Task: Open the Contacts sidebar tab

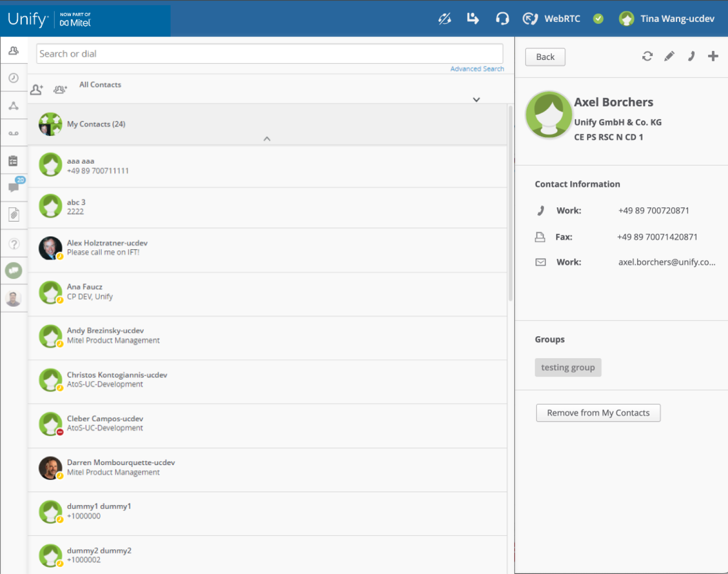Action: coord(14,50)
